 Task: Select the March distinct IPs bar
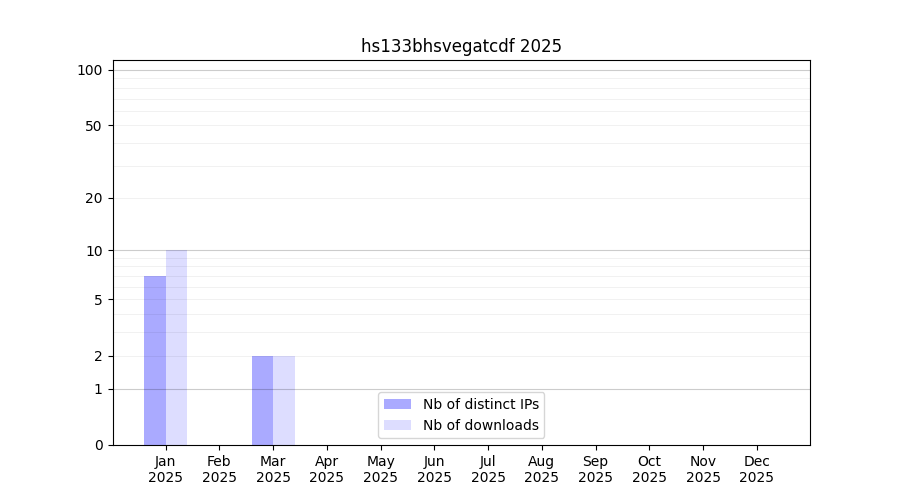tap(262, 400)
